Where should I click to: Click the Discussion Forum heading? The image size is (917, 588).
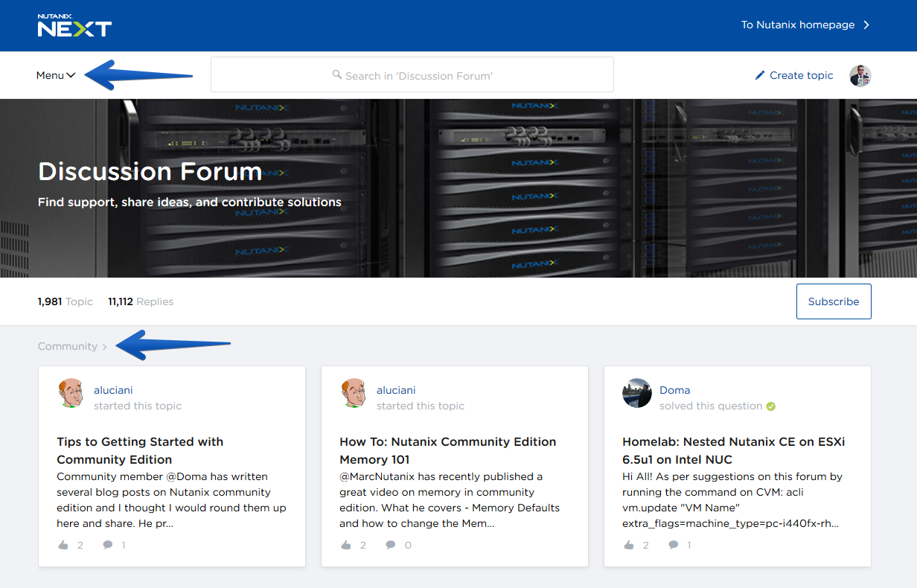[150, 171]
